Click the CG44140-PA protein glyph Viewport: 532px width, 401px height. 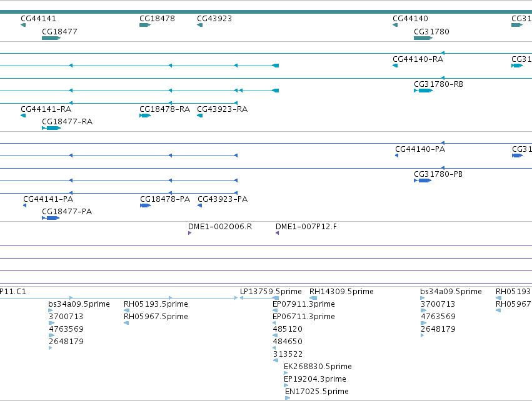[x=397, y=156]
